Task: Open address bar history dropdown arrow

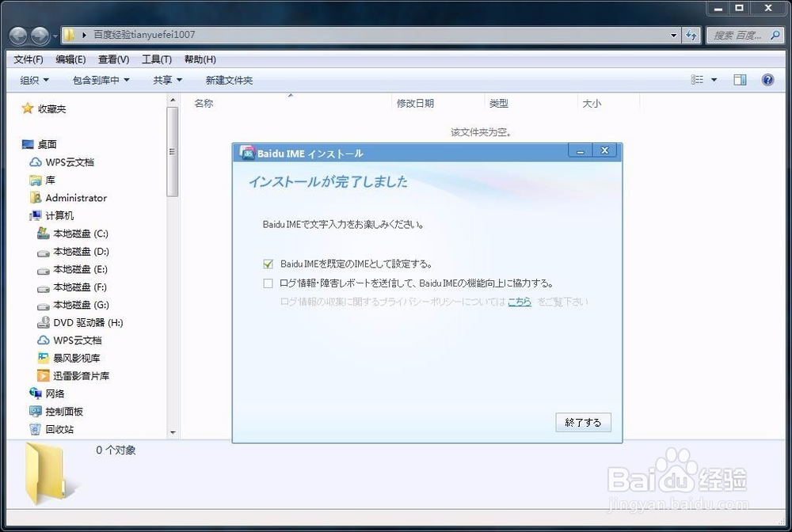Action: tap(673, 35)
